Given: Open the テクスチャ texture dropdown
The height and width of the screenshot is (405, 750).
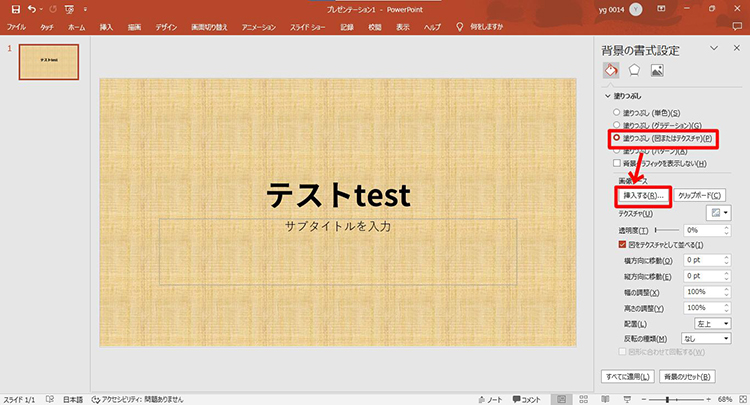Looking at the screenshot, I should click(x=718, y=213).
